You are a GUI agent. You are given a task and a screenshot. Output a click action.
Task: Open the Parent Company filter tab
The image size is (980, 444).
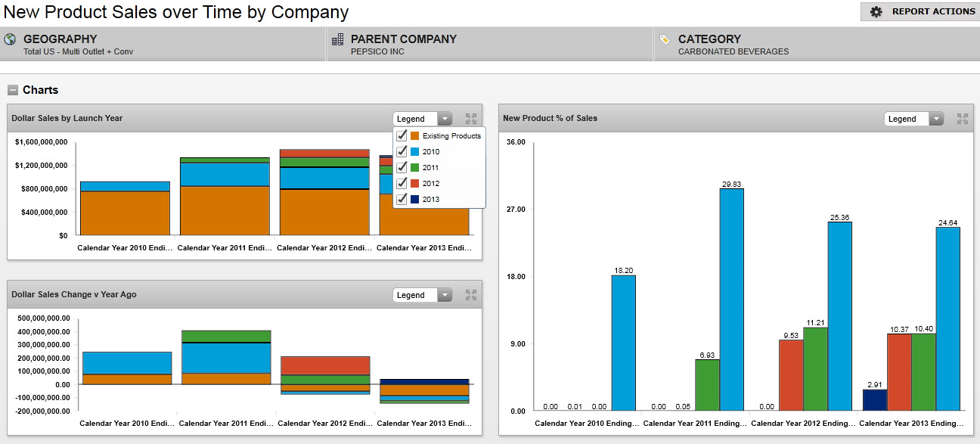point(489,45)
